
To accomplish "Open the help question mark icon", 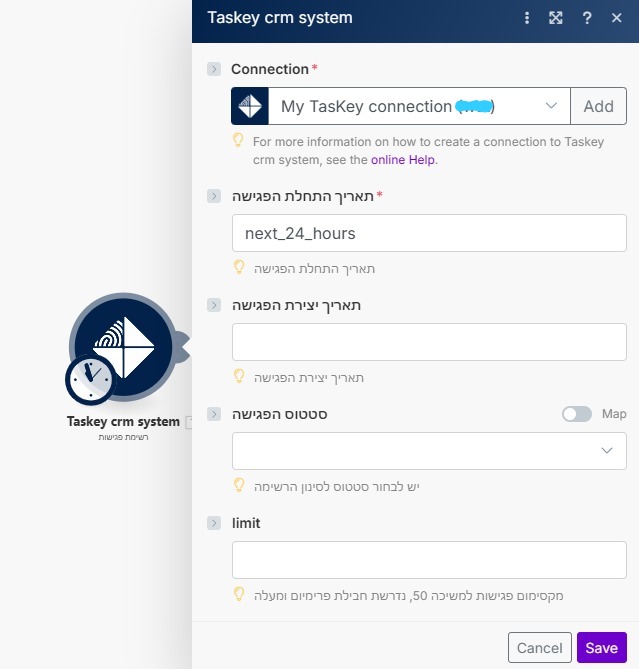I will coord(587,18).
